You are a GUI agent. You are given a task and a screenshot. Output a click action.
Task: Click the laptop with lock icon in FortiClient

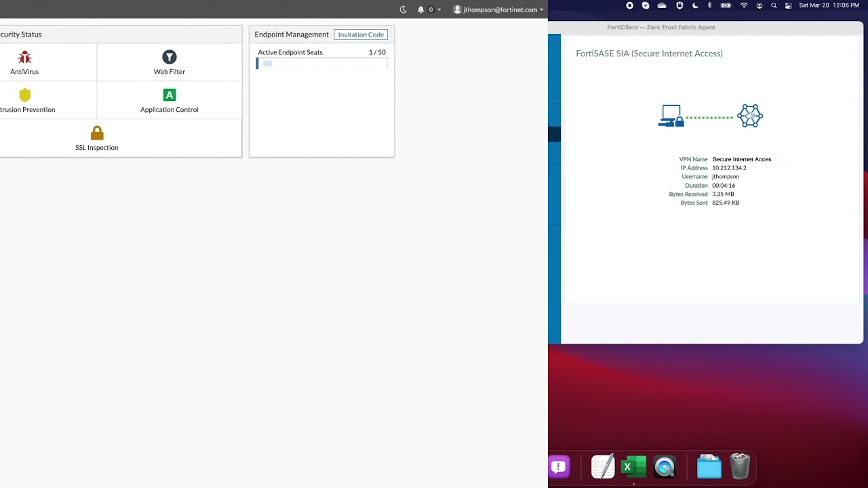tap(671, 116)
